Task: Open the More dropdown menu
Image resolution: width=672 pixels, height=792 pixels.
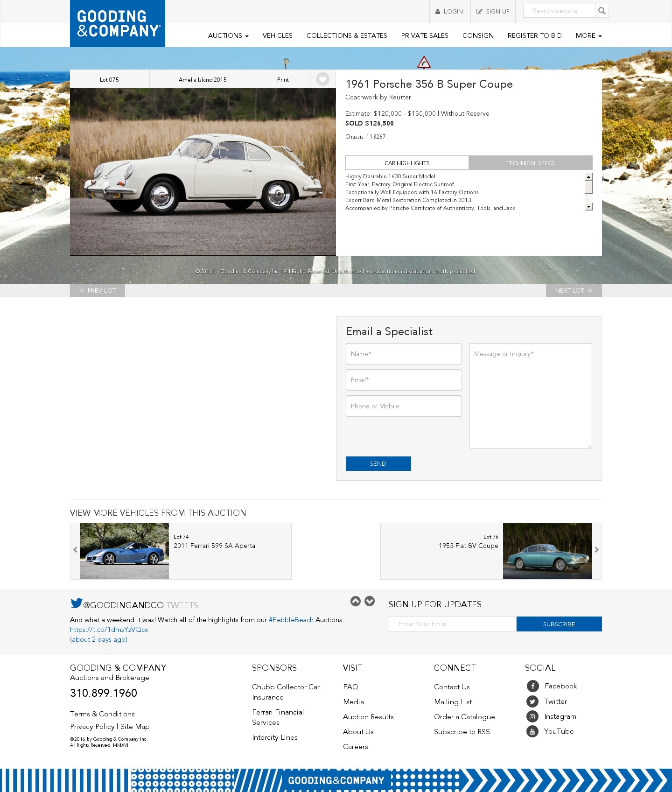Action: click(588, 35)
